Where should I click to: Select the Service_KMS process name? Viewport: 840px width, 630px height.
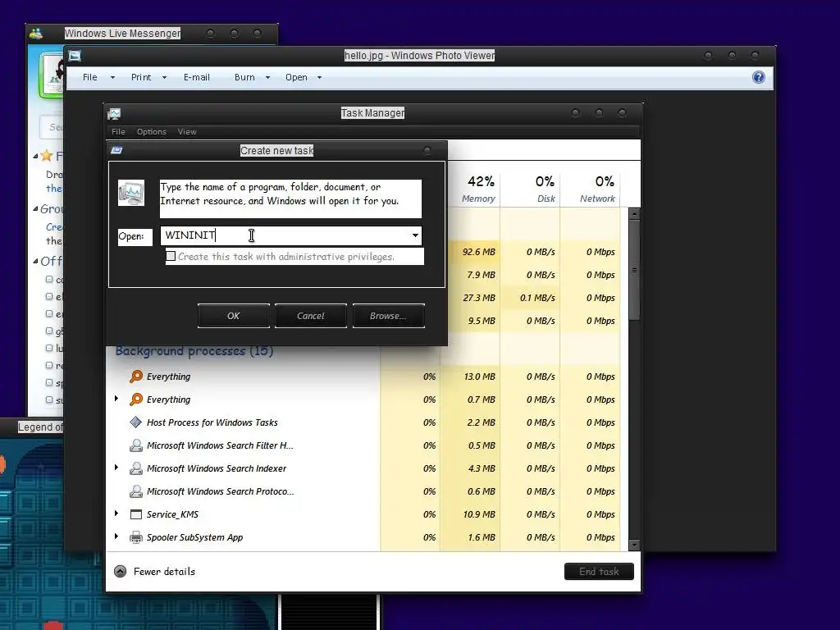[x=172, y=514]
